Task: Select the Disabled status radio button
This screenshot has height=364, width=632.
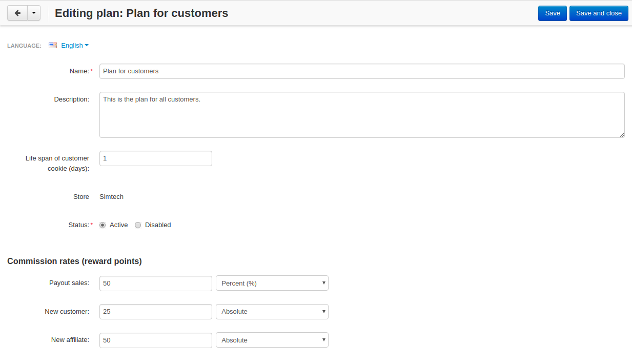Action: (x=138, y=225)
